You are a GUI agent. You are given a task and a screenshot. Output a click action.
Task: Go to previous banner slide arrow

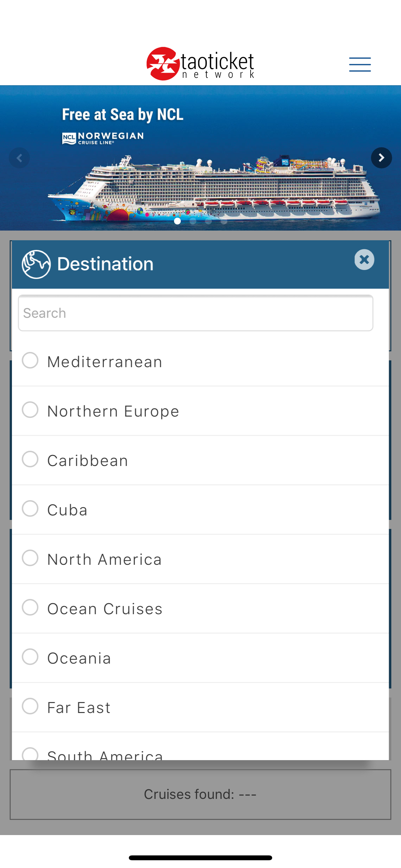(x=19, y=158)
